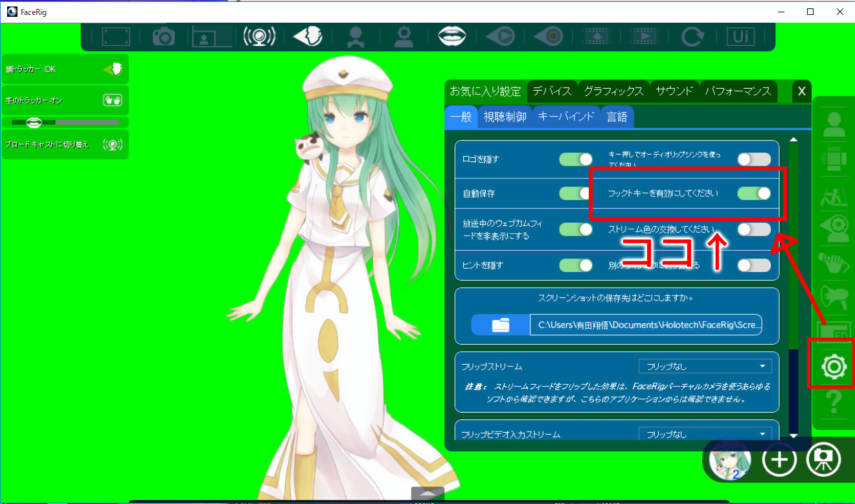Click film strip import icon
The height and width of the screenshot is (504, 855).
click(x=598, y=37)
